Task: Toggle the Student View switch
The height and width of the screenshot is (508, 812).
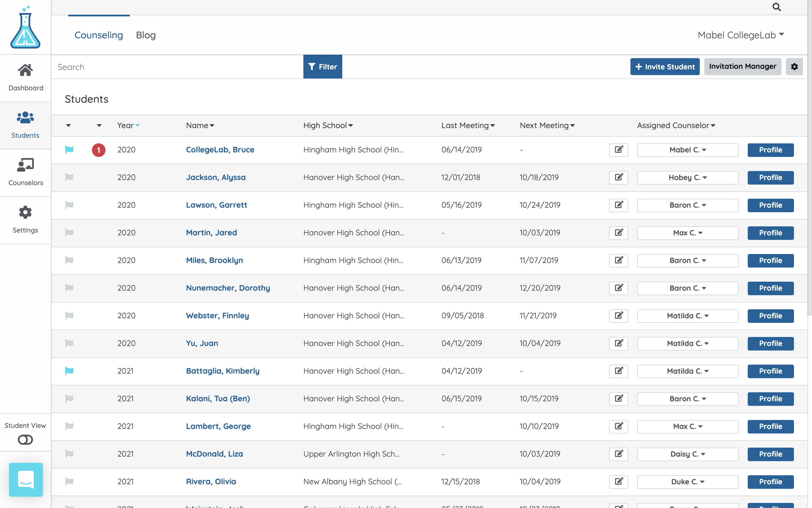Action: [x=25, y=439]
